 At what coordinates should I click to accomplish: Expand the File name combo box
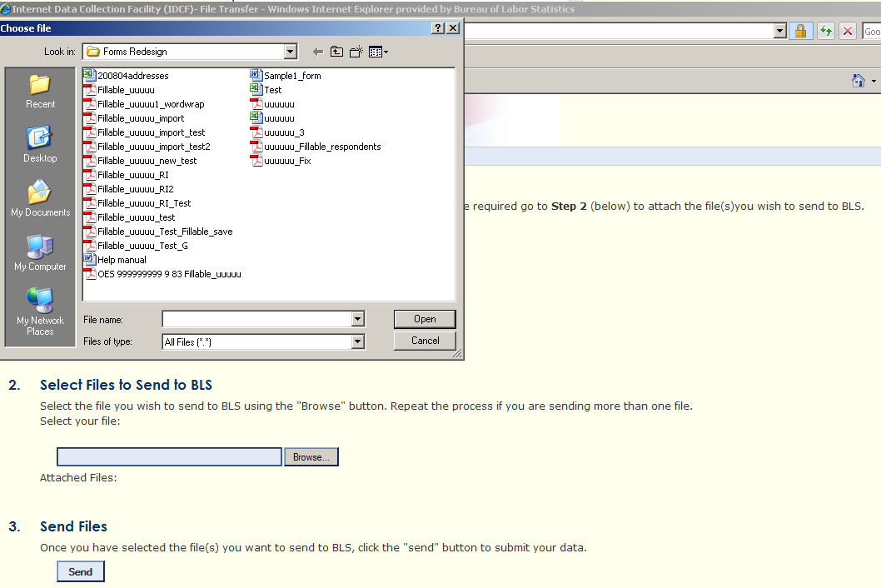tap(358, 319)
